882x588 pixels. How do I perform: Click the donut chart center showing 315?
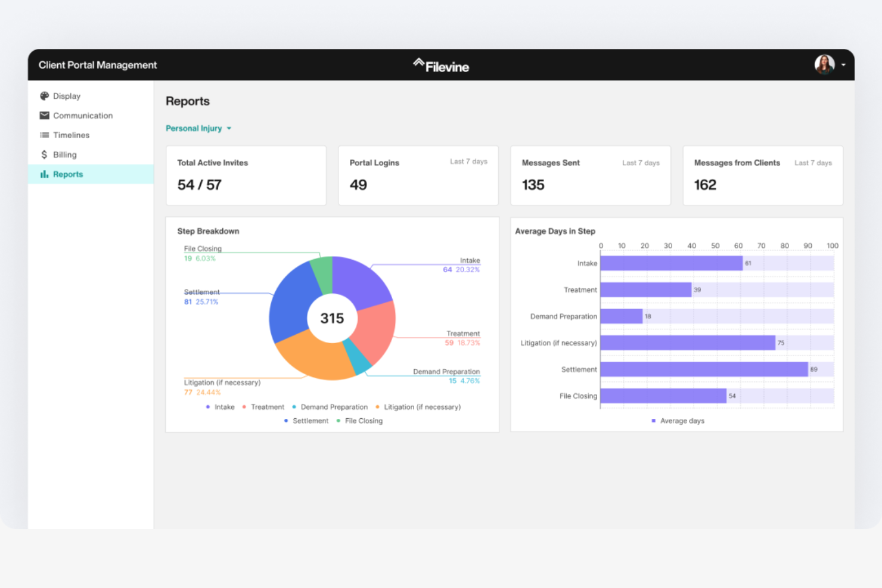coord(332,318)
